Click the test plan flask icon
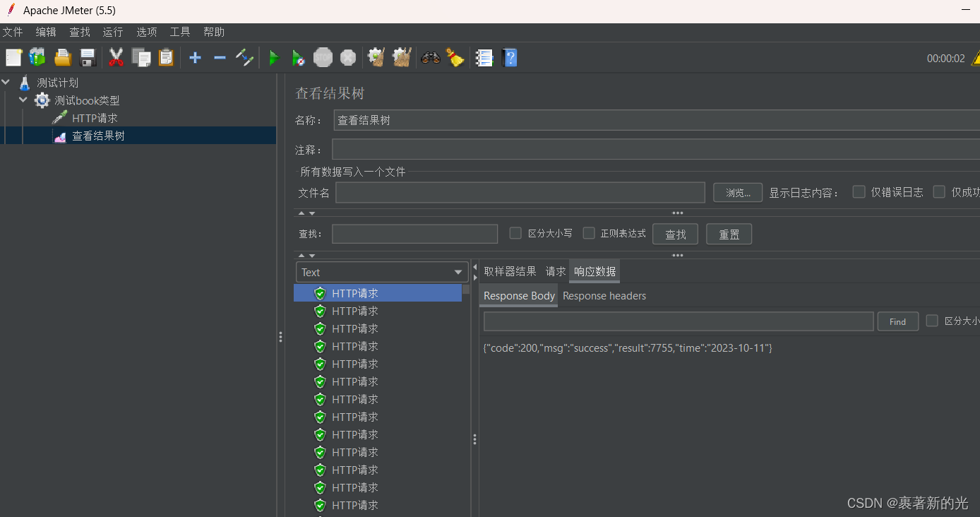The image size is (980, 517). point(25,83)
